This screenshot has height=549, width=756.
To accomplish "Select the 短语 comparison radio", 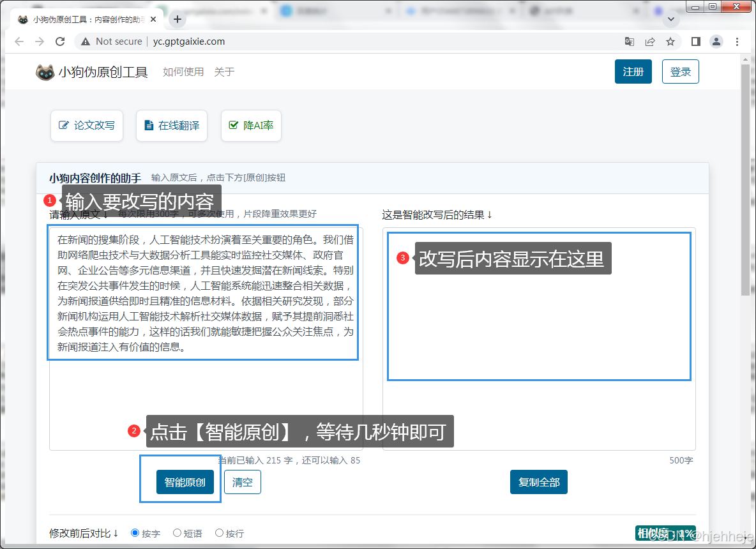I will coord(177,532).
